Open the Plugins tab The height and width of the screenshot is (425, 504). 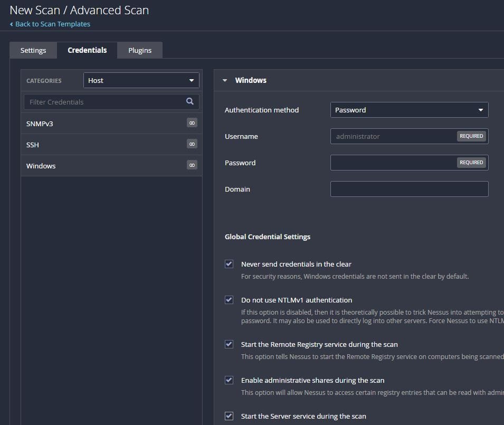pos(140,50)
